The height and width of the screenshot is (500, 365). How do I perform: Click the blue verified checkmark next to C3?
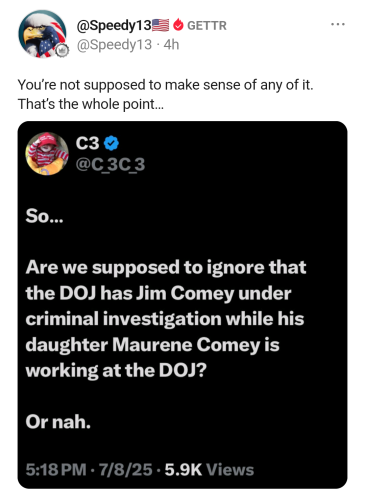[111, 143]
